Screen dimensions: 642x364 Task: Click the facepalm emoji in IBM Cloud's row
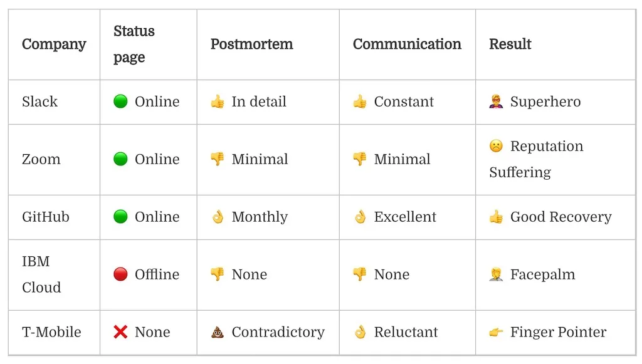tap(496, 274)
